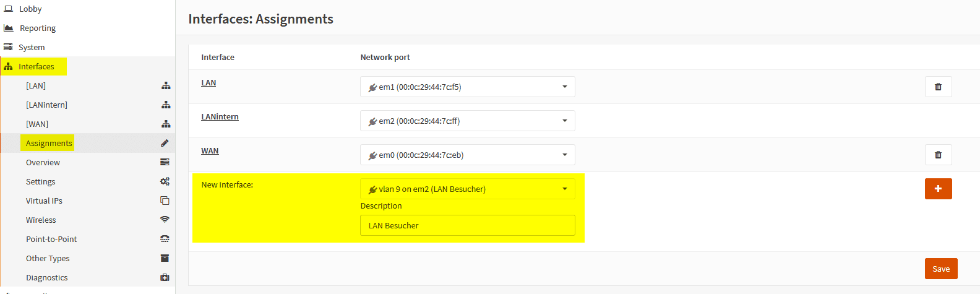Image resolution: width=980 pixels, height=294 pixels.
Task: Select the new interface vlan 9 dropdown
Action: pyautogui.click(x=467, y=189)
